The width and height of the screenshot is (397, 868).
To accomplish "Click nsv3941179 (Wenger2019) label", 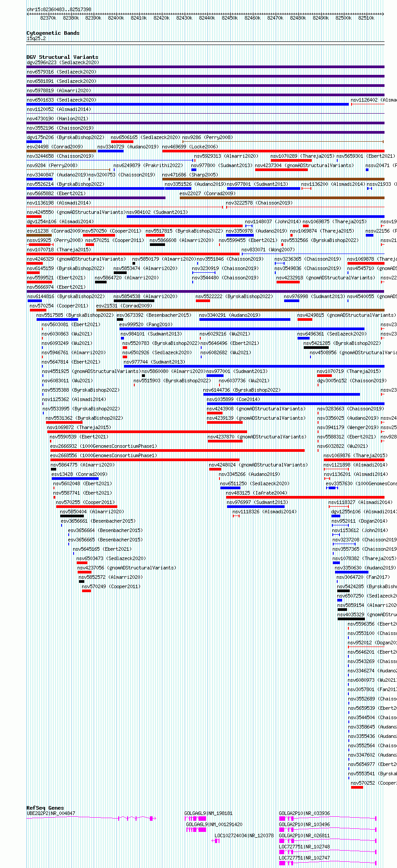I will pos(348,427).
